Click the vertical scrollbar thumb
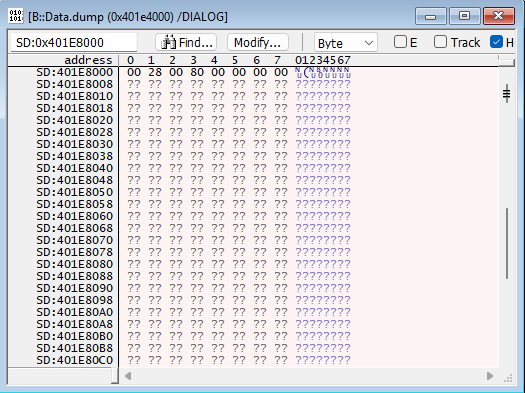525x393 pixels. click(x=507, y=243)
